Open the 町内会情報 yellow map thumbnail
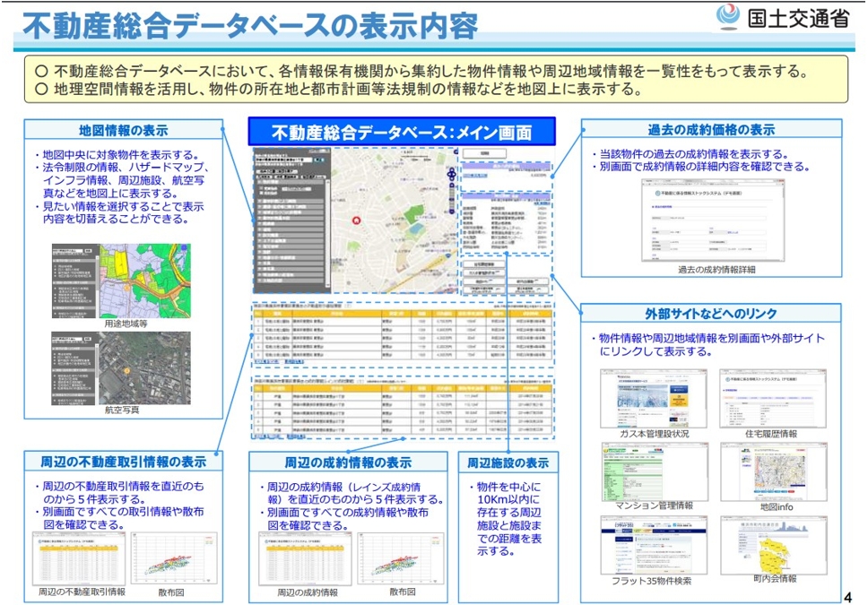 [x=774, y=545]
